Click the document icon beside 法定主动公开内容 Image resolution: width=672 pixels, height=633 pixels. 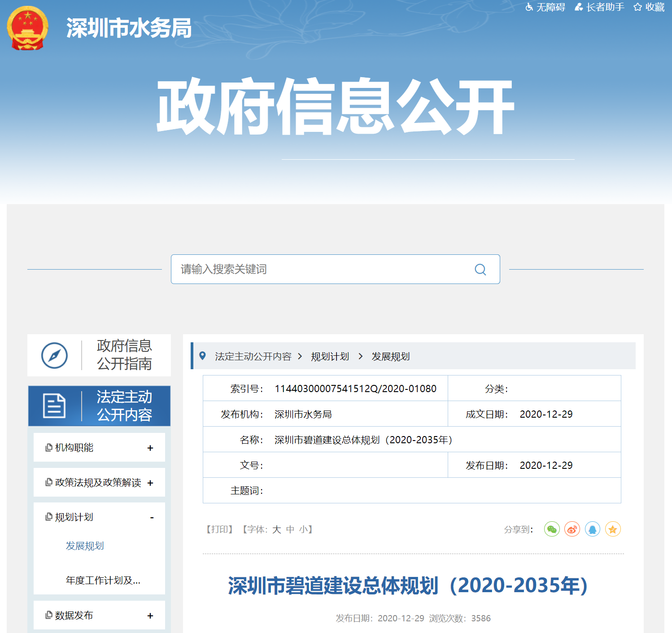pyautogui.click(x=54, y=406)
